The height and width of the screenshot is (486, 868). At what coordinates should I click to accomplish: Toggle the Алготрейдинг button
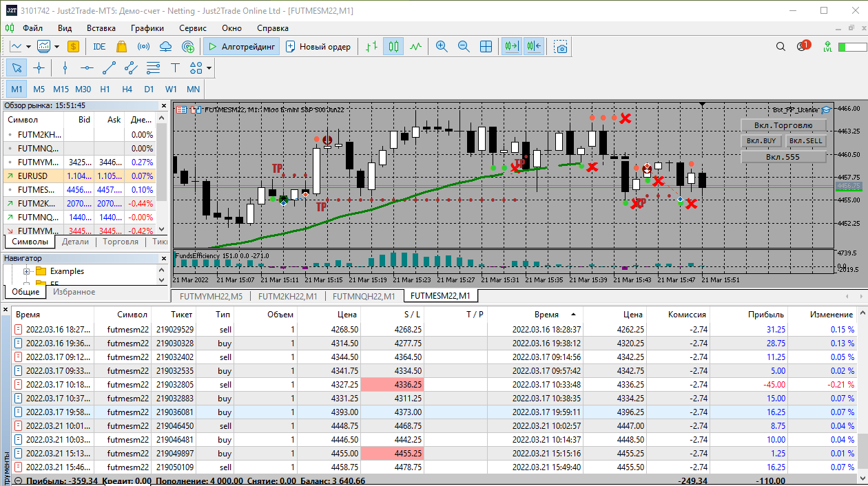click(241, 47)
